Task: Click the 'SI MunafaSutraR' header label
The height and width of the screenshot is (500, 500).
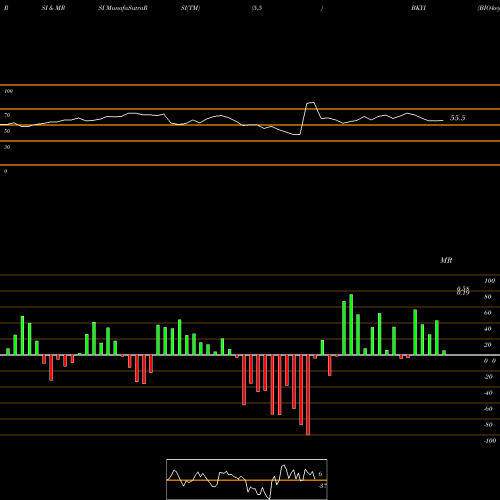Action: point(123,8)
